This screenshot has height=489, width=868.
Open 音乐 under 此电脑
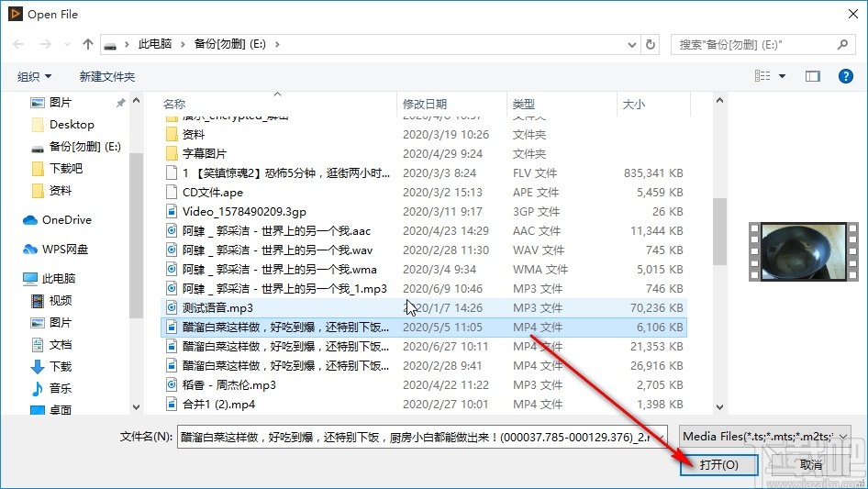pyautogui.click(x=61, y=388)
